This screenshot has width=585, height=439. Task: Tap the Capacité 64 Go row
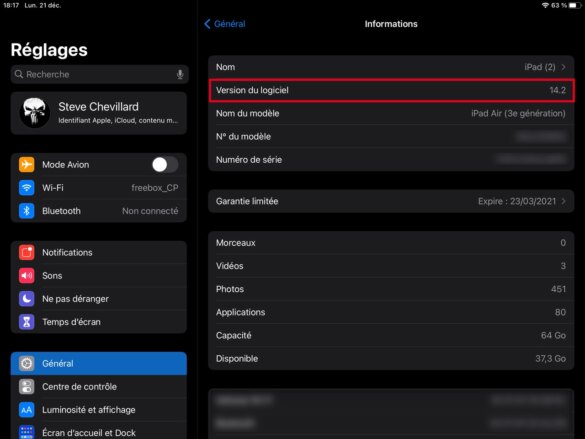391,335
